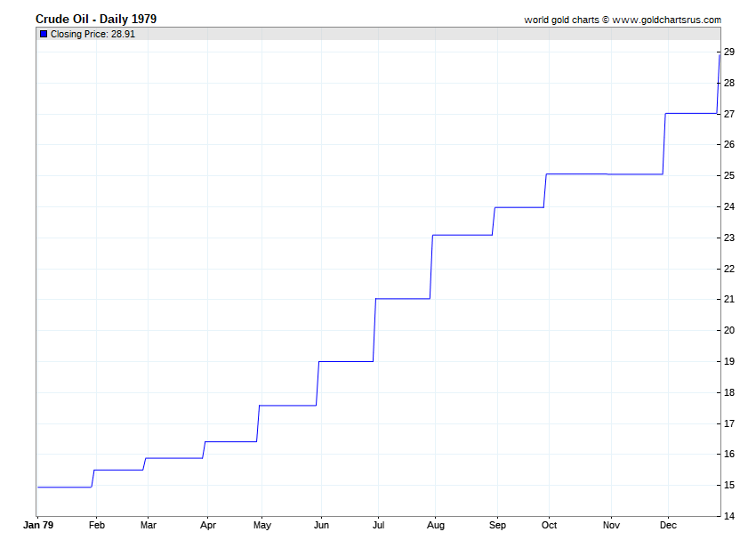
Task: Select the 21 tick label on the price axis
Action: point(728,300)
